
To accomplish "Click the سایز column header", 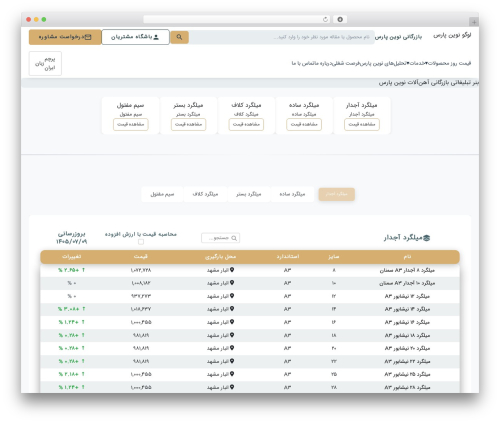I will tap(333, 257).
